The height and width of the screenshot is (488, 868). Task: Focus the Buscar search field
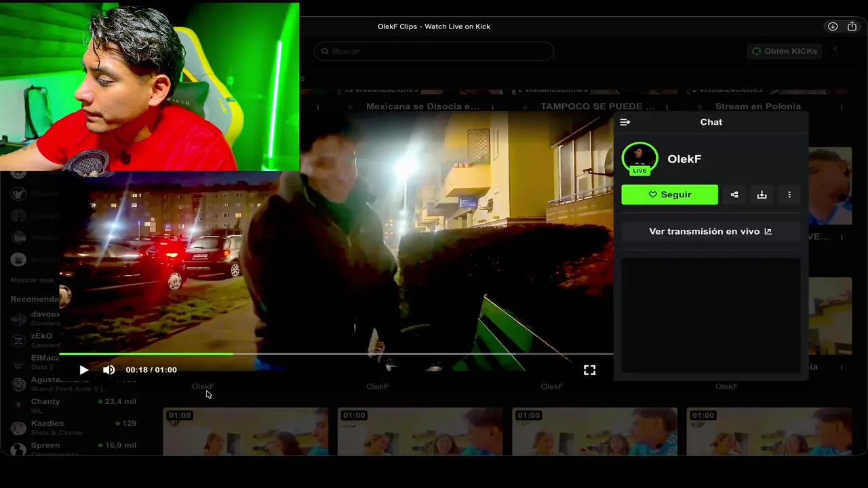(x=433, y=51)
